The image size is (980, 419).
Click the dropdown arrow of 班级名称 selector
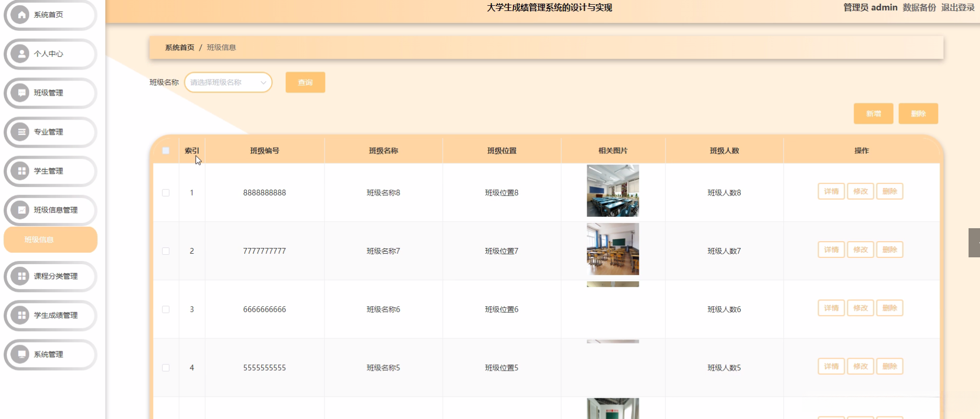[263, 83]
